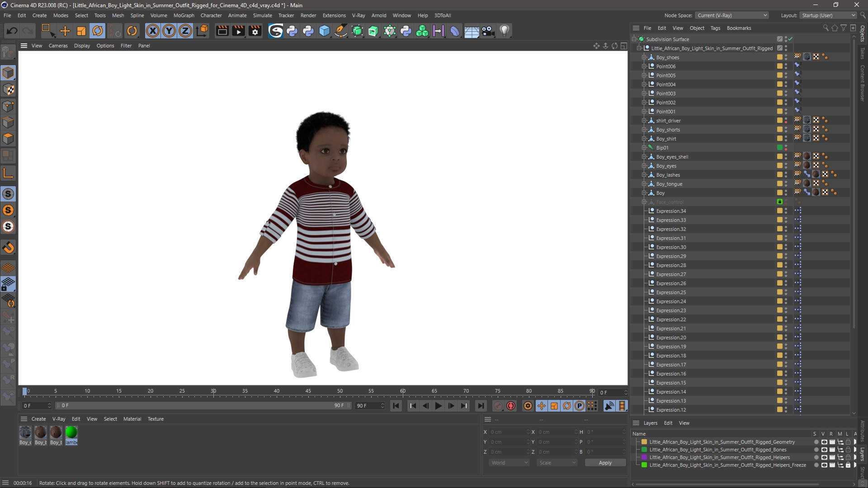
Task: Open Bookmarks in Object Manager
Action: pos(739,28)
